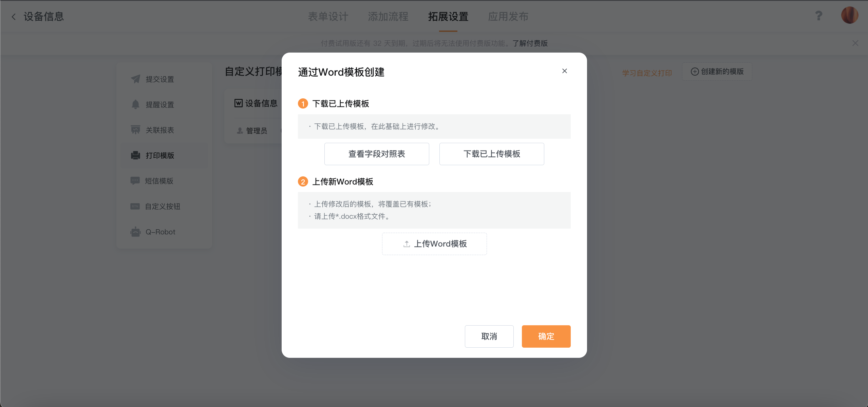Click plus icon in 创建新的模版
Viewport: 868px width, 407px height.
(695, 72)
